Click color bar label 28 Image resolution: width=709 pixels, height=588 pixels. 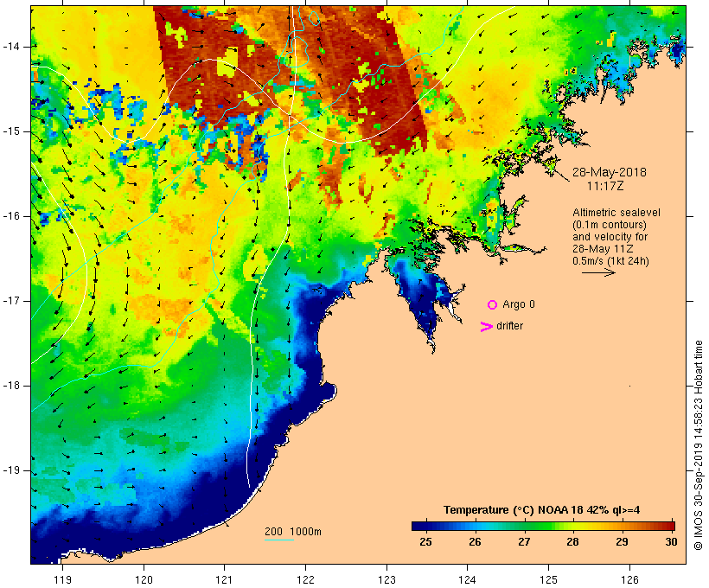[x=573, y=542]
